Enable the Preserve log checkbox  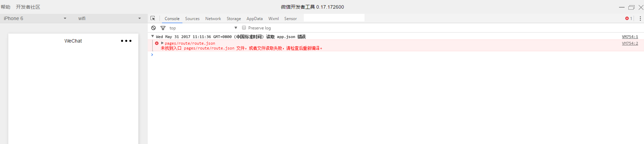click(x=244, y=28)
